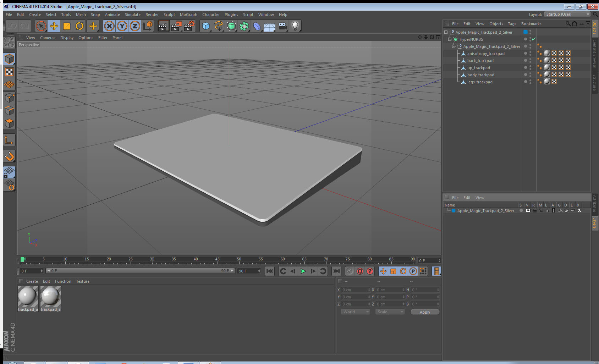Select the trackpad_a material thumbnail
599x364 pixels.
[28, 299]
